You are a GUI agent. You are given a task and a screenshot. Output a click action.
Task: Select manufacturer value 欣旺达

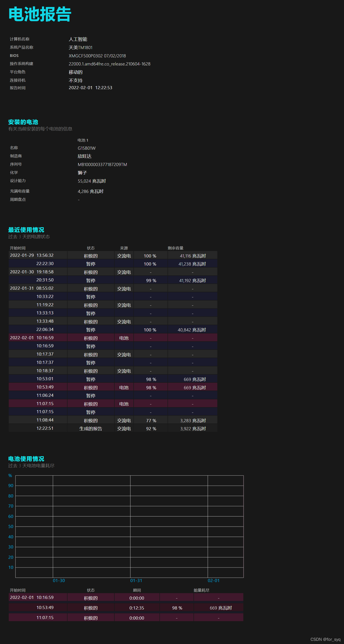pyautogui.click(x=85, y=156)
